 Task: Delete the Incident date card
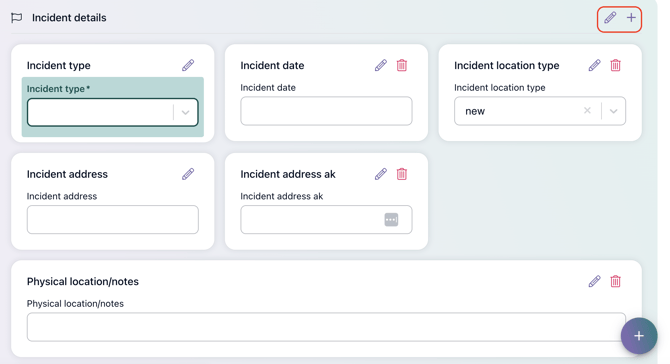pos(402,65)
